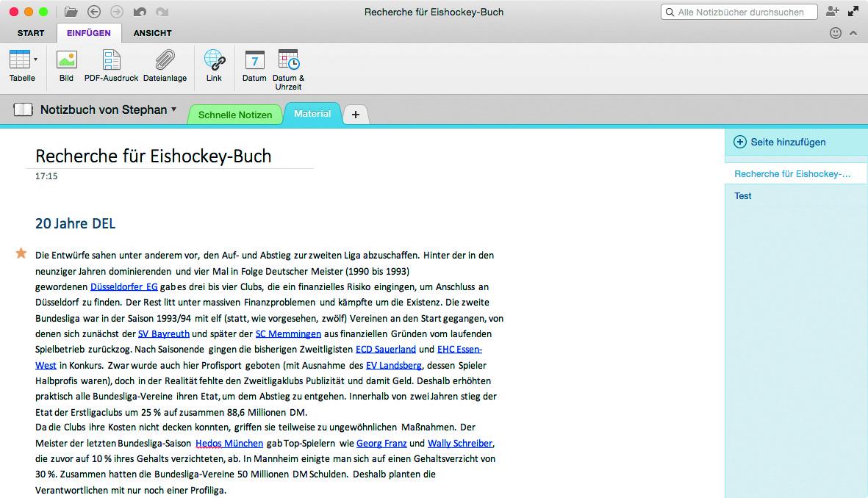Select the Recherche für Eishockey page

click(x=795, y=174)
